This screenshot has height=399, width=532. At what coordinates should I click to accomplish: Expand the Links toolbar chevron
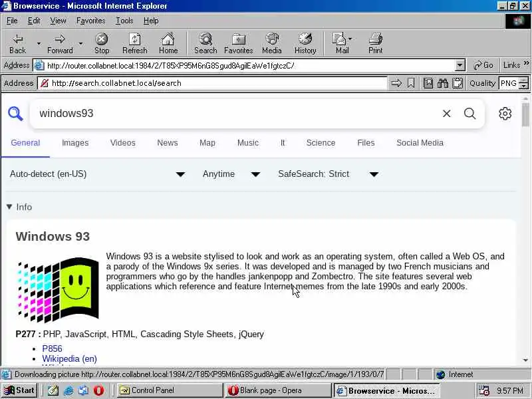pyautogui.click(x=526, y=63)
